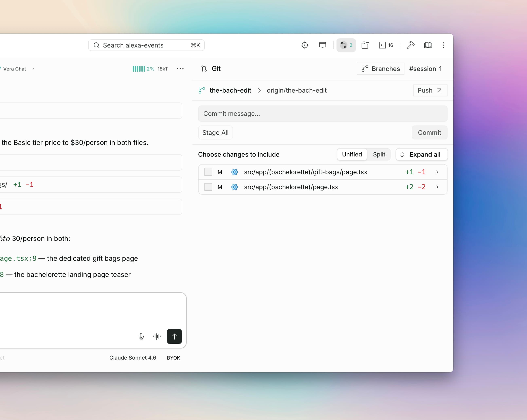
Task: Click the Push button
Action: (x=430, y=90)
